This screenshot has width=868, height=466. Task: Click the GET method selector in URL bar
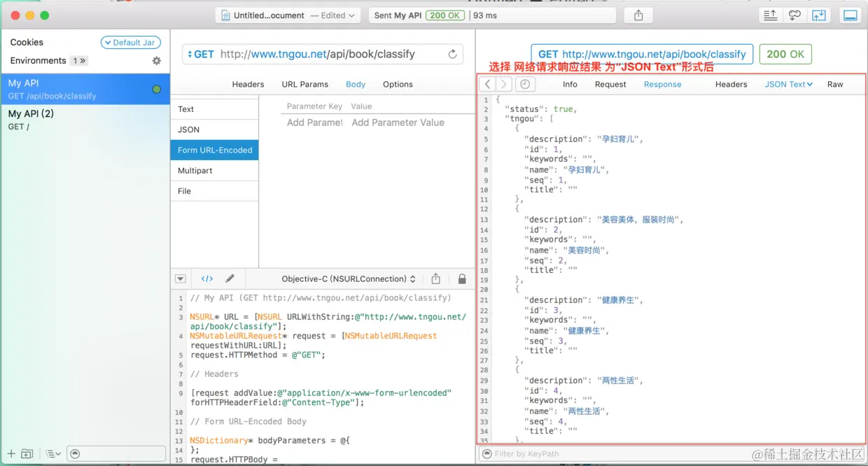point(201,54)
